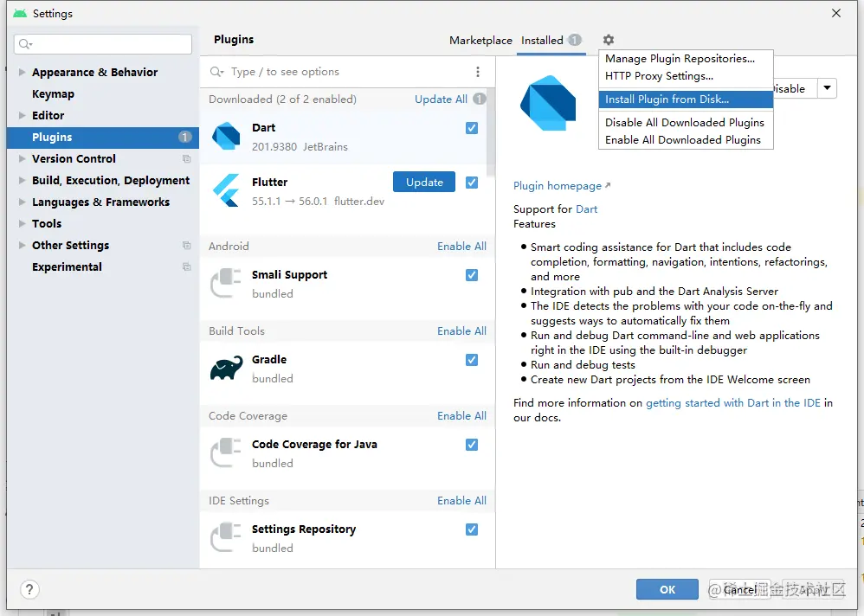Open the Dart link after Support for

(x=586, y=209)
